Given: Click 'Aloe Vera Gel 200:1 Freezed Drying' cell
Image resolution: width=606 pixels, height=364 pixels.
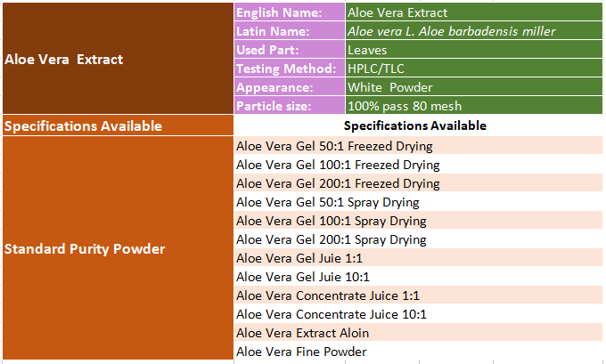Looking at the screenshot, I should (x=415, y=183).
